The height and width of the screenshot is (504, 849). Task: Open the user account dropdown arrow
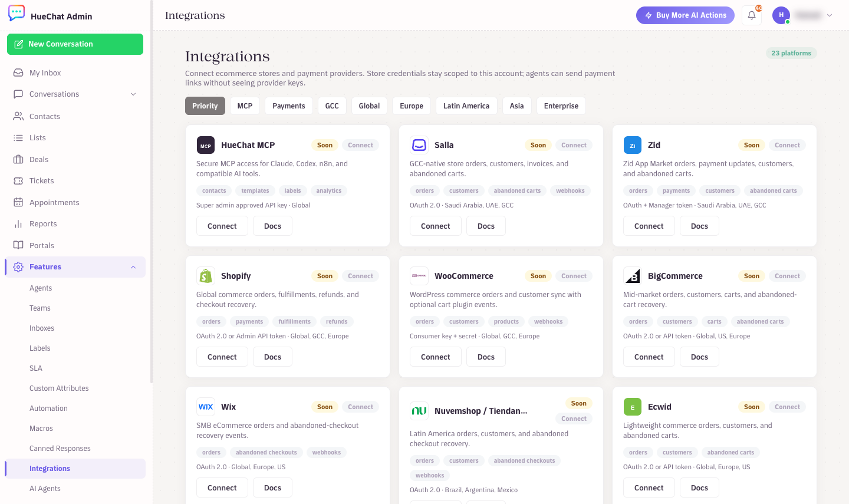pos(830,15)
